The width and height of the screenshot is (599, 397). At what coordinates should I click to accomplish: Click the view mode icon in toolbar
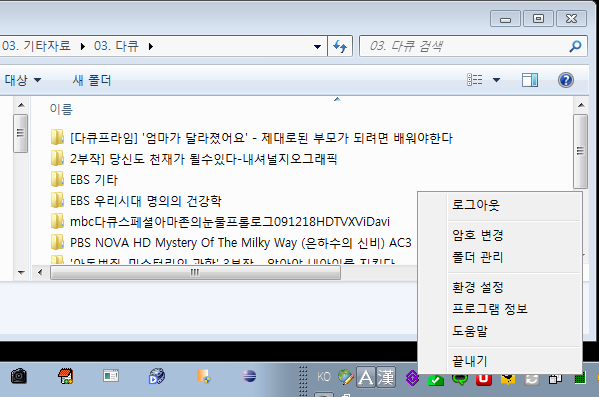pyautogui.click(x=475, y=80)
